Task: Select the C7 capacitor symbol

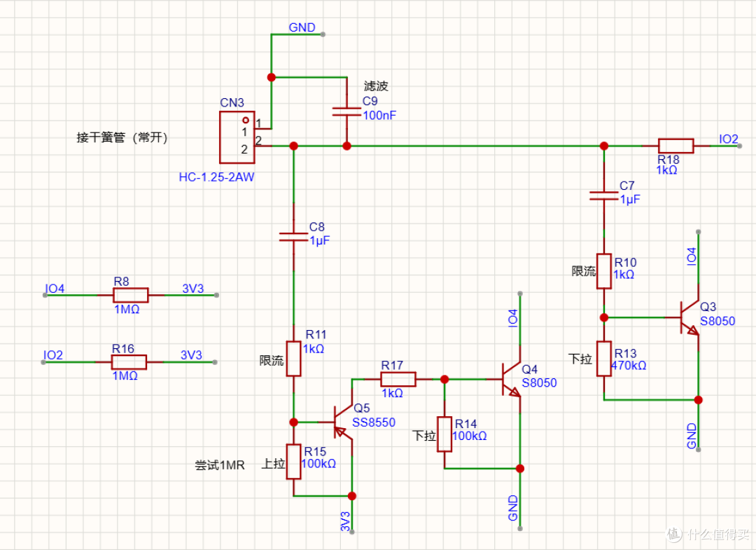Action: [603, 195]
